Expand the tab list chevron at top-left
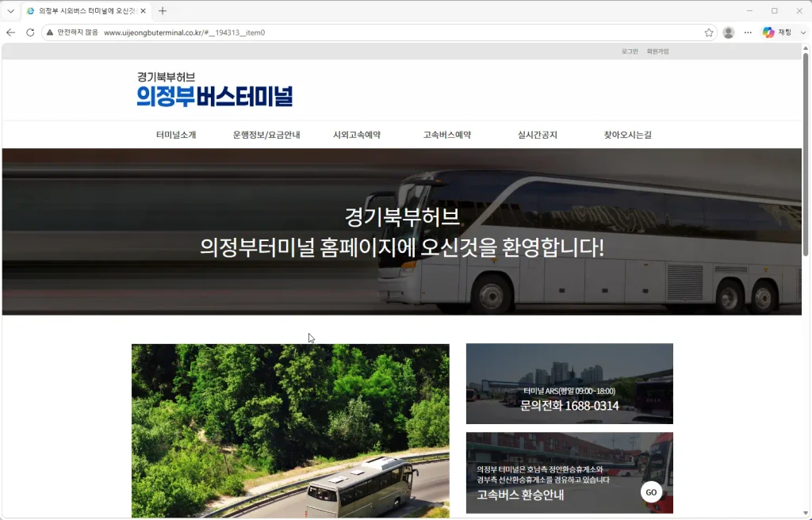The height and width of the screenshot is (520, 812). 10,11
